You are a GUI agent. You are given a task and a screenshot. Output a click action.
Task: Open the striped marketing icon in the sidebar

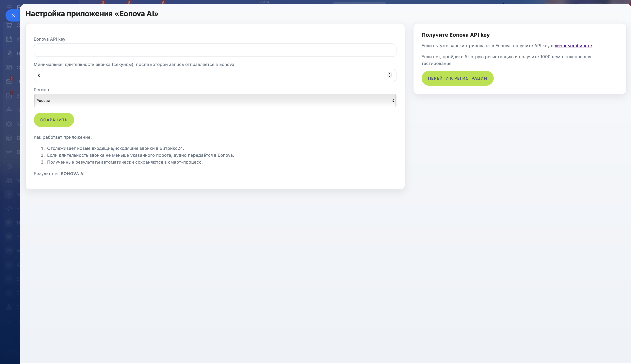pos(9,180)
